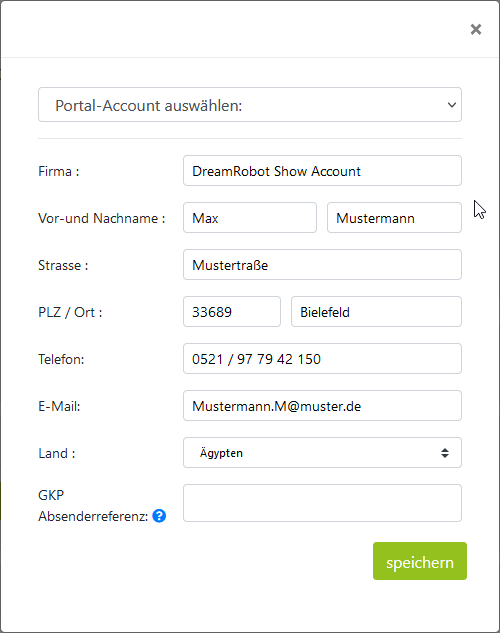Focus the Firma field with DreamRobot Show Account
The height and width of the screenshot is (633, 500).
tap(322, 171)
